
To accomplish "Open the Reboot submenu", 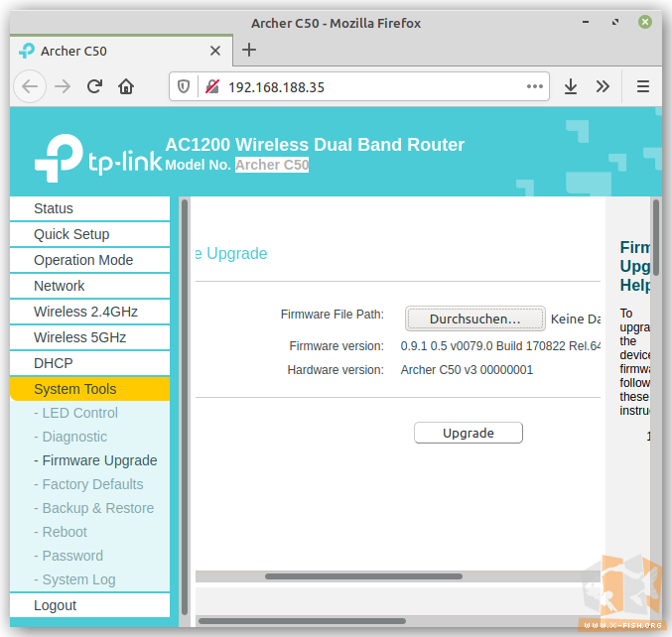I will pos(61,532).
